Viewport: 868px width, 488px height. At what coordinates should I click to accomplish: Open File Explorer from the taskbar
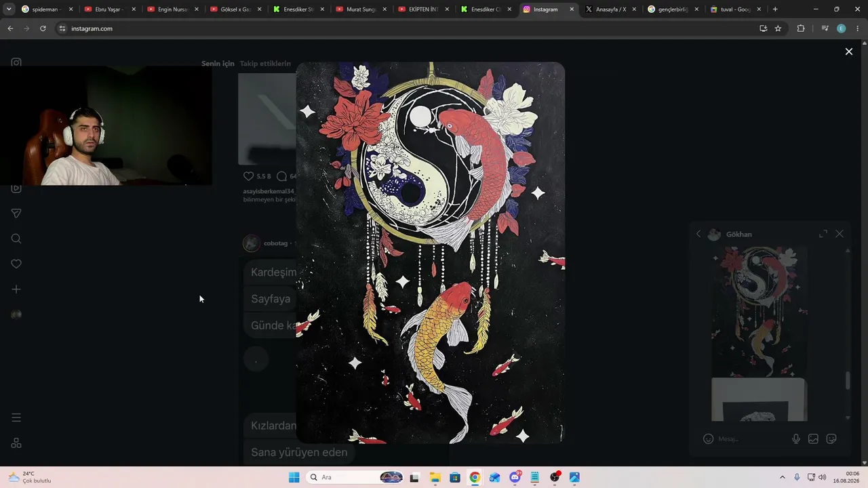tap(435, 477)
